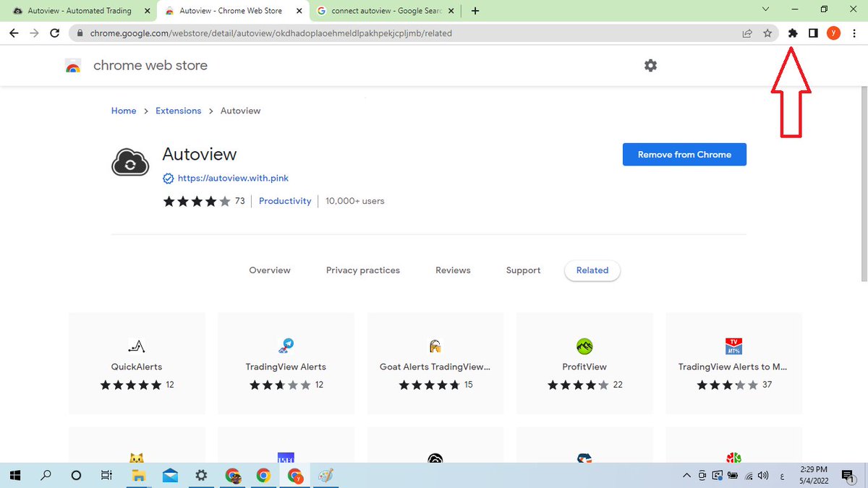Open the autoview.with.pink link
The height and width of the screenshot is (488, 868).
[233, 178]
